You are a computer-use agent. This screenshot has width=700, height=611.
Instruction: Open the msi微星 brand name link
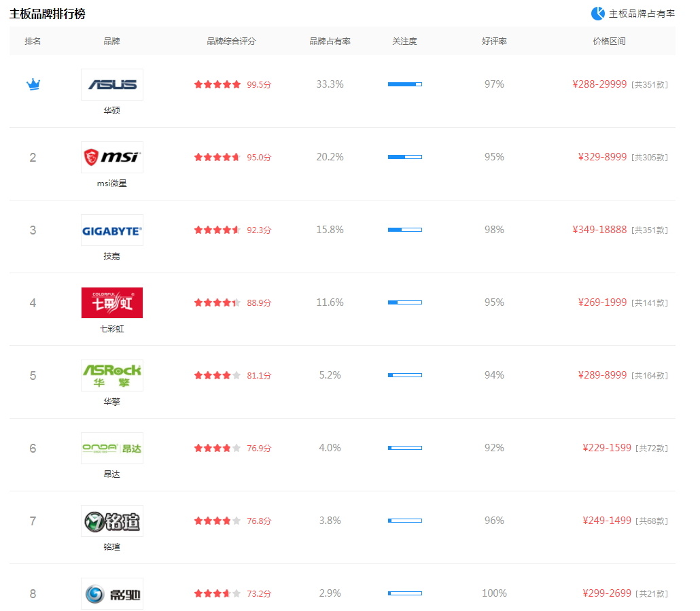pos(111,183)
